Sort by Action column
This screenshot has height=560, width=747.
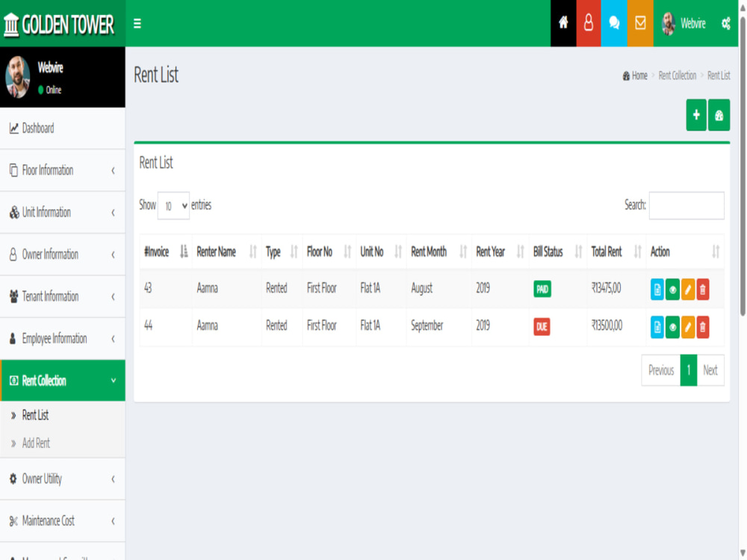[685, 252]
